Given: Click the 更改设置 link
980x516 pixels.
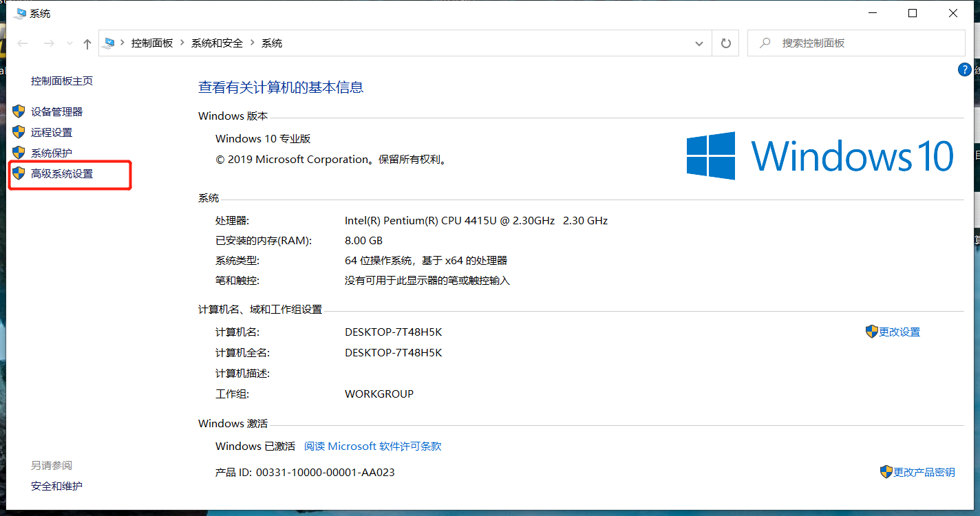Looking at the screenshot, I should [899, 332].
